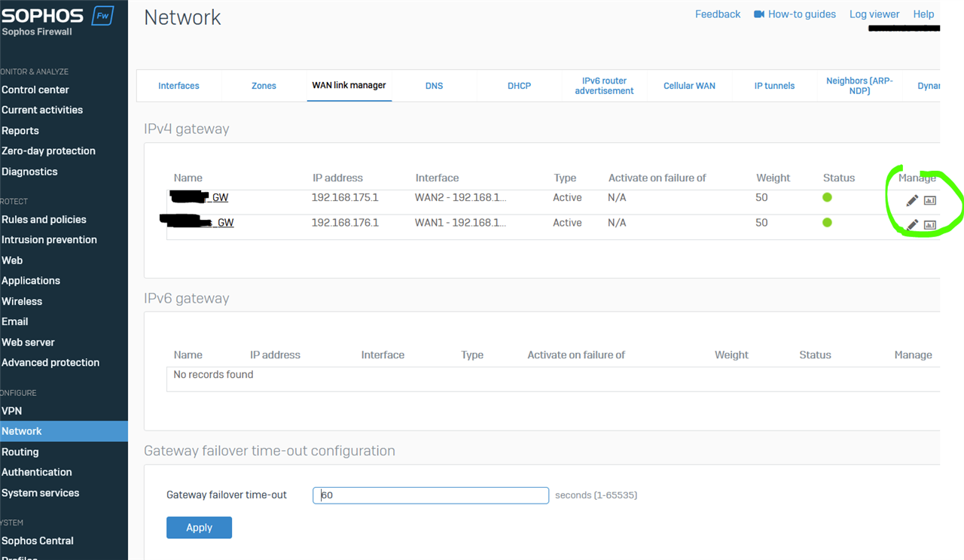The image size is (964, 560).
Task: Open usage graph for 192.168.175.1 gateway
Action: [x=930, y=200]
